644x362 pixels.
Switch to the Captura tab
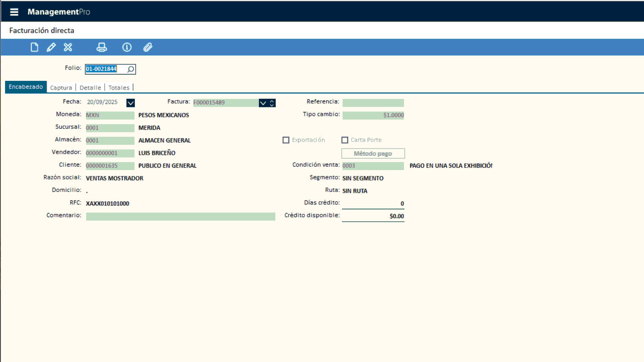click(x=61, y=88)
